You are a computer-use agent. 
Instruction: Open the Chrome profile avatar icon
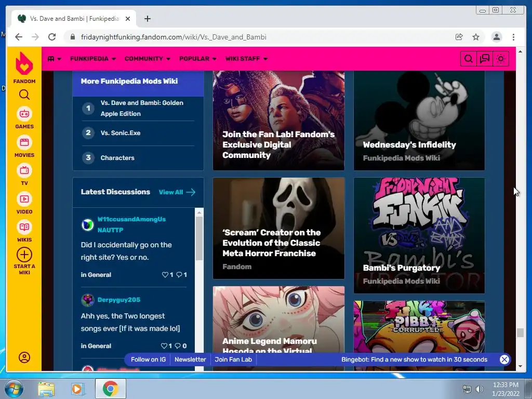pos(496,37)
